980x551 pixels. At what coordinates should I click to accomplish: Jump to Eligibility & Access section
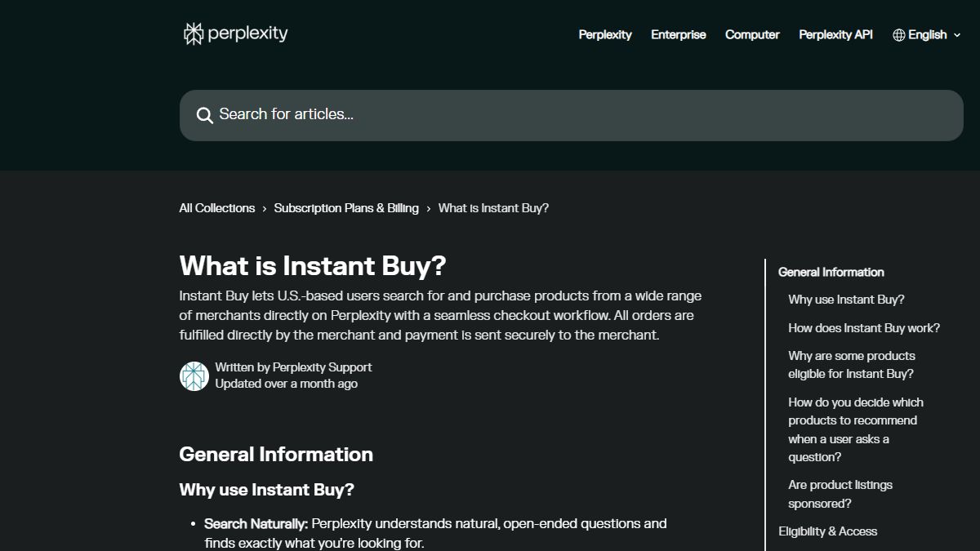click(828, 531)
